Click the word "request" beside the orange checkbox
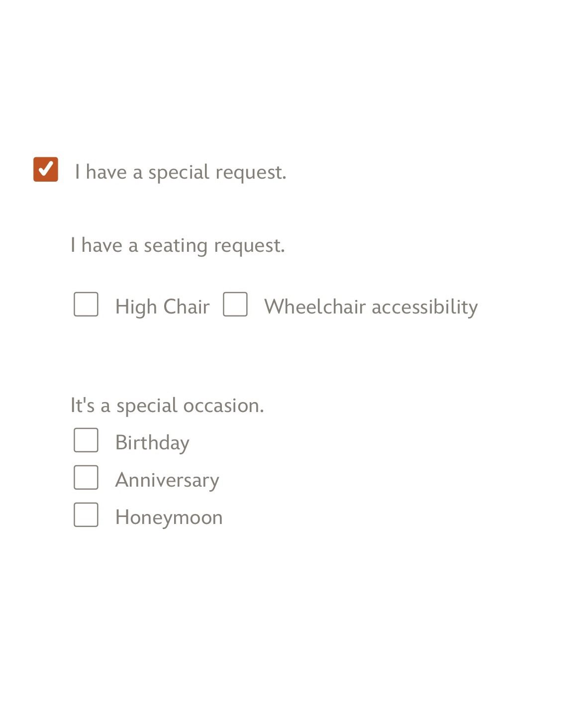 coord(250,173)
